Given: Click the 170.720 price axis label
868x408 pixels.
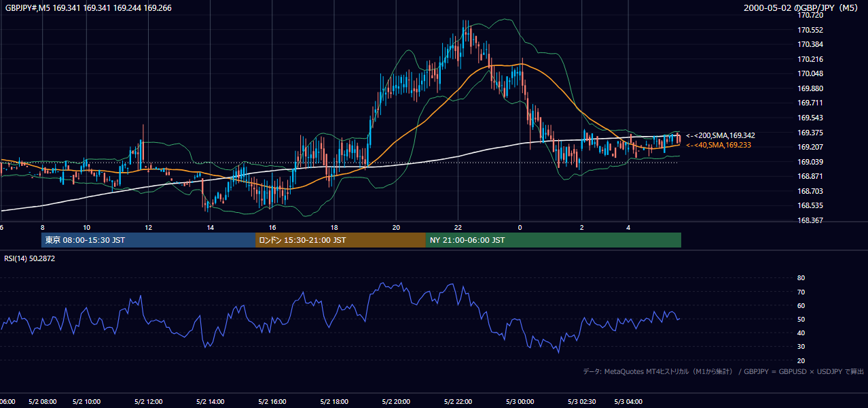Looking at the screenshot, I should [810, 15].
